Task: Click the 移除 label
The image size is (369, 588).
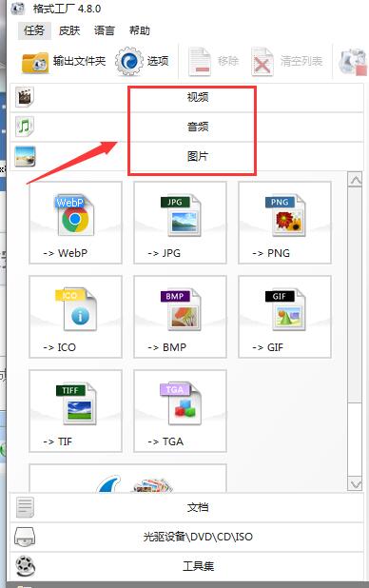Action: click(228, 61)
